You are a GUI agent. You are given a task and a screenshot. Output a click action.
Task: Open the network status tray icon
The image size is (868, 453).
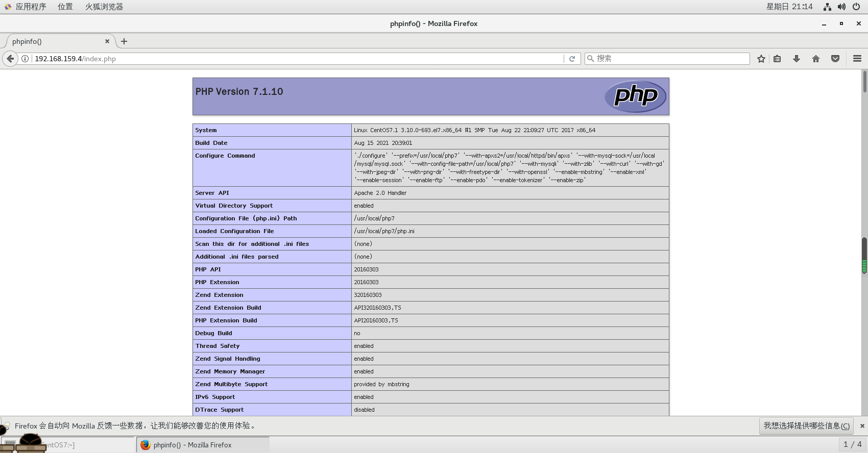click(827, 7)
